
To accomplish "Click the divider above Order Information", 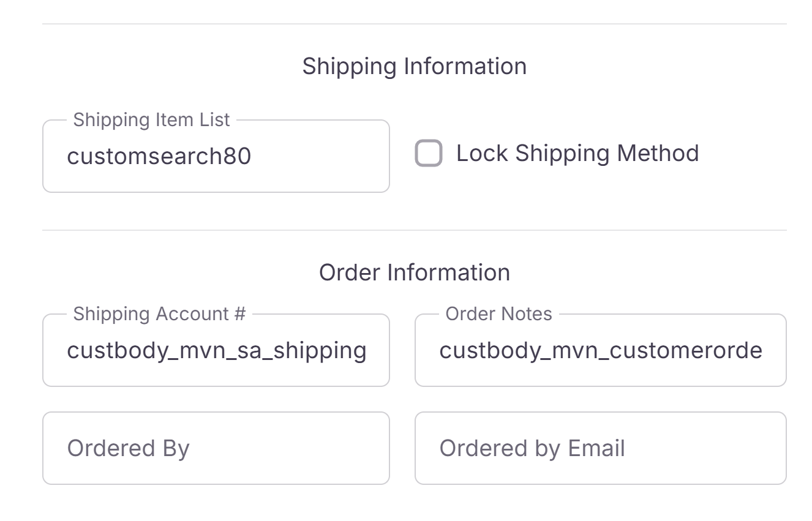I will click(x=415, y=231).
